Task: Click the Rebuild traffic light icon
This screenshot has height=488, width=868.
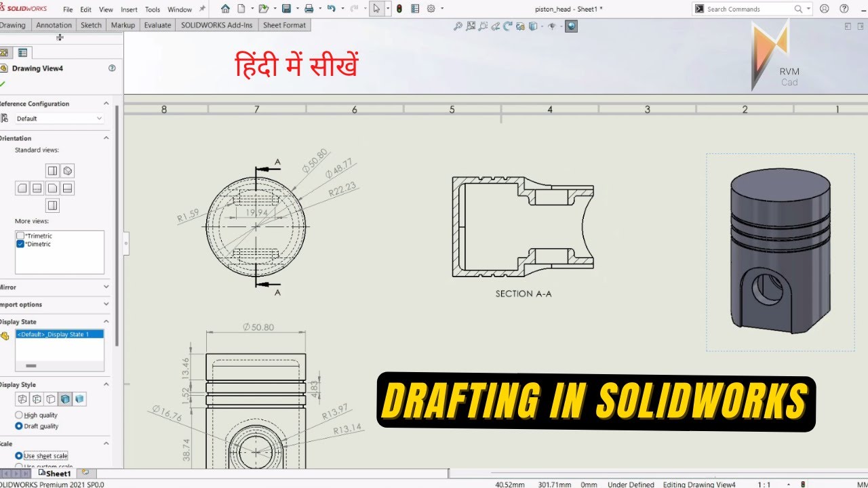Action: tap(399, 9)
